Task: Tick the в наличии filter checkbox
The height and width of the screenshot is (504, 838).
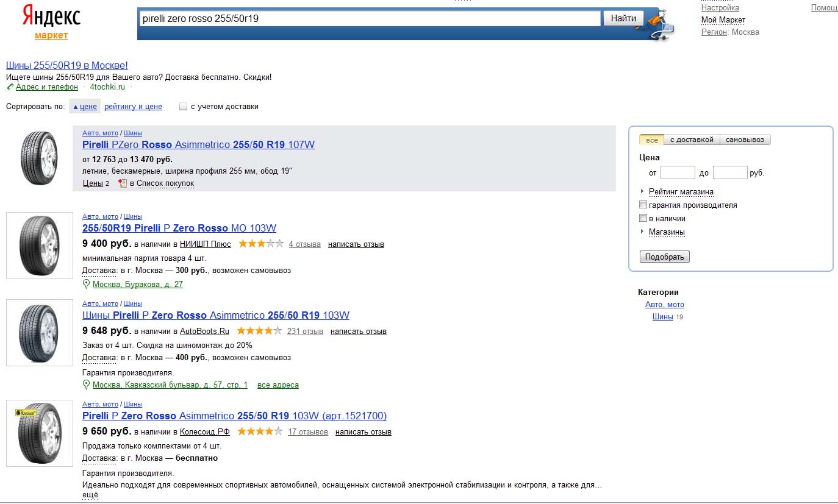Action: (643, 218)
